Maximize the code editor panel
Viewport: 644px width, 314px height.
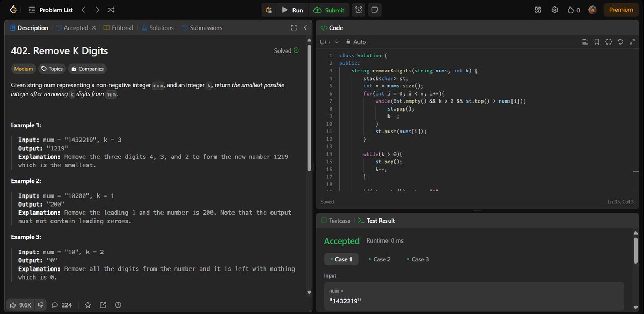click(x=631, y=42)
